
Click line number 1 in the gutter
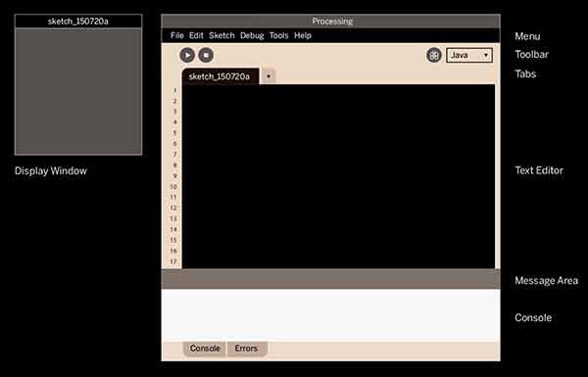tap(174, 90)
